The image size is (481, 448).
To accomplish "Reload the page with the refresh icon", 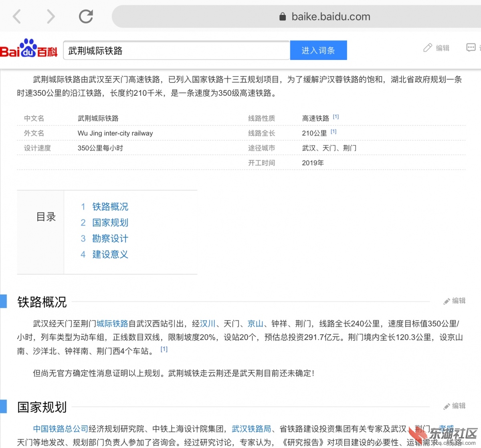I will (x=86, y=16).
